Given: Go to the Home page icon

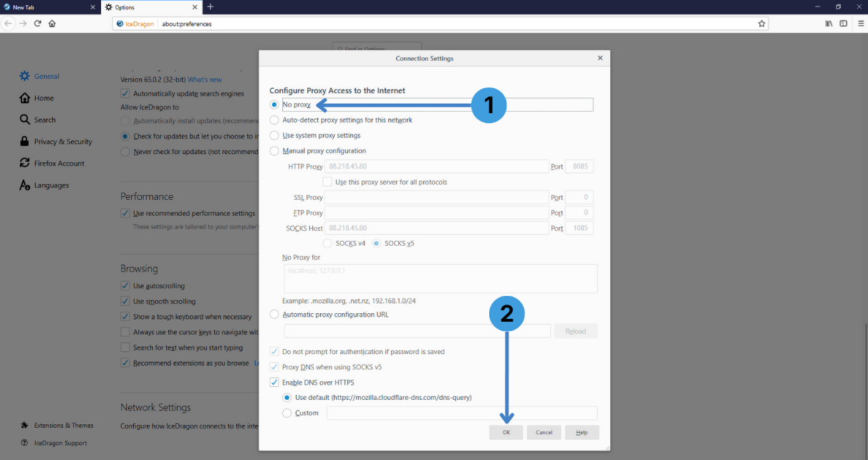Looking at the screenshot, I should 52,24.
